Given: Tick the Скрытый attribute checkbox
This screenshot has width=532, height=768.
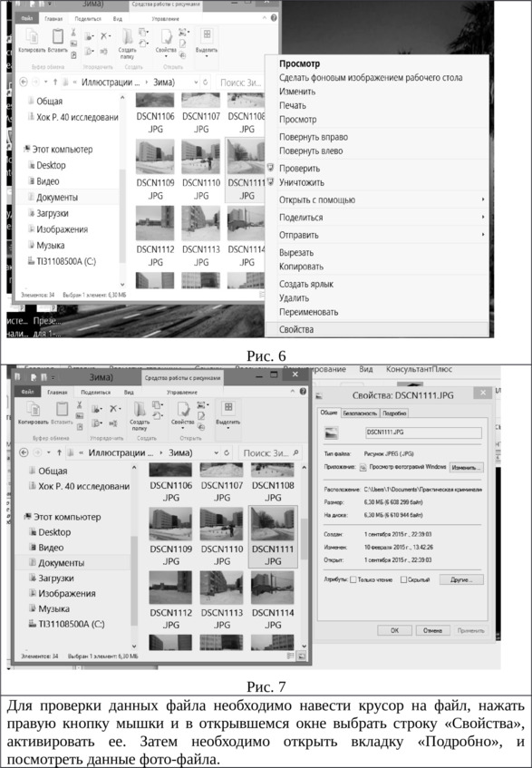Looking at the screenshot, I should click(404, 580).
